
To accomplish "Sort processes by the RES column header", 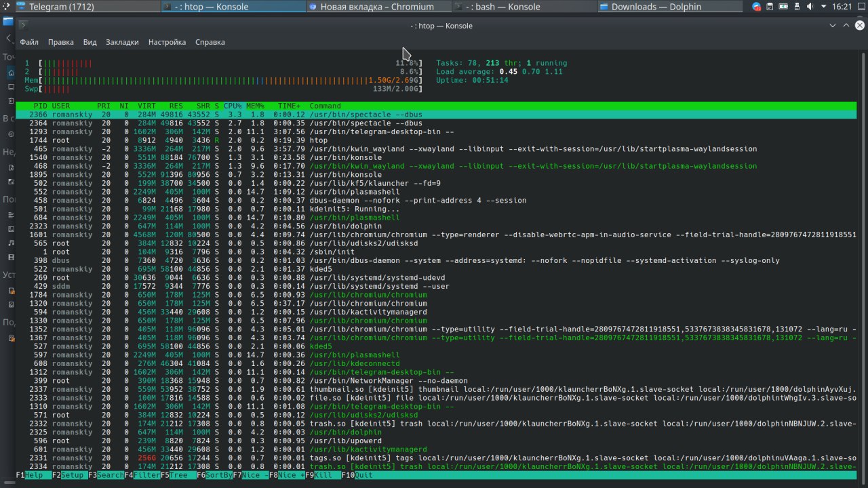I will click(x=176, y=106).
